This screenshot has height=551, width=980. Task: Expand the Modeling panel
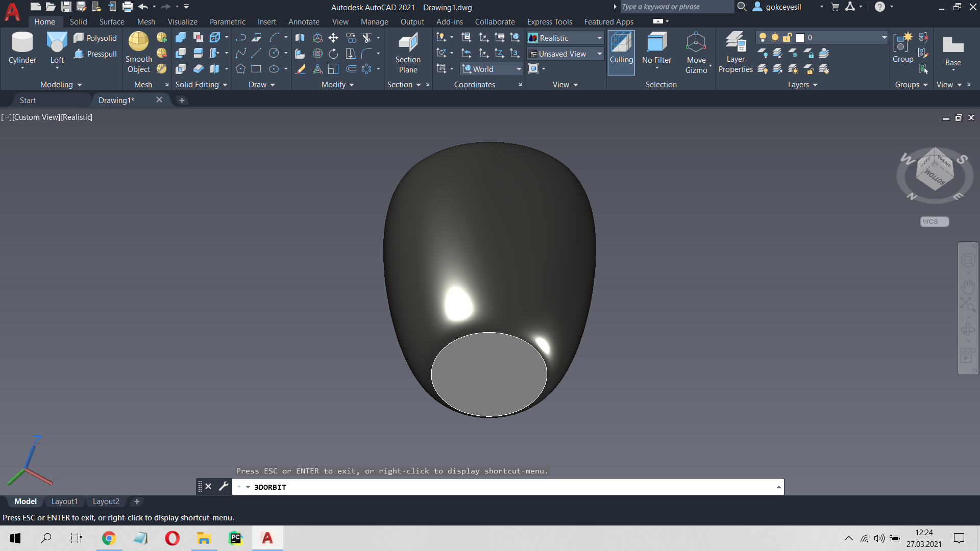tap(61, 85)
